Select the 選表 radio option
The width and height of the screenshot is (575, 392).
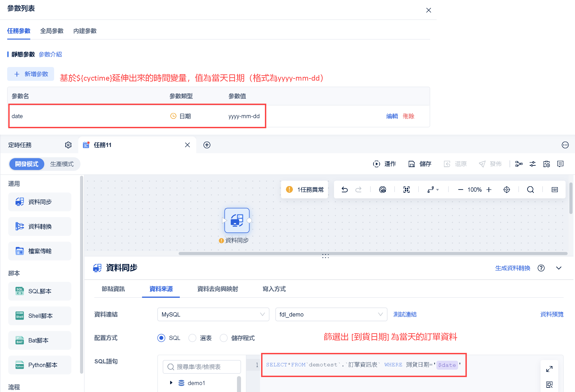click(x=192, y=338)
